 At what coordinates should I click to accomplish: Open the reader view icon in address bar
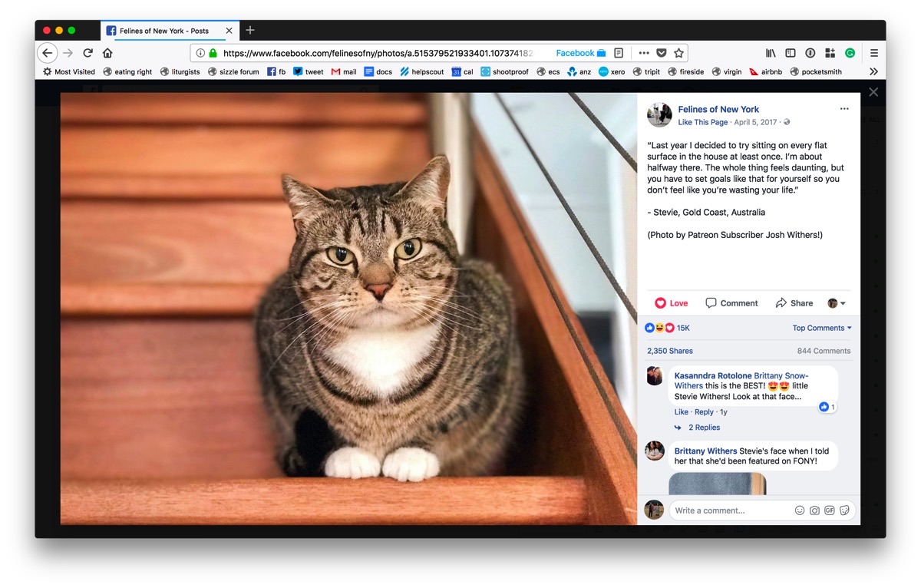[619, 53]
